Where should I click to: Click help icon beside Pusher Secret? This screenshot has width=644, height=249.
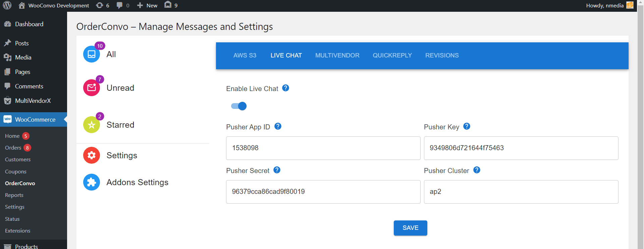click(x=277, y=170)
